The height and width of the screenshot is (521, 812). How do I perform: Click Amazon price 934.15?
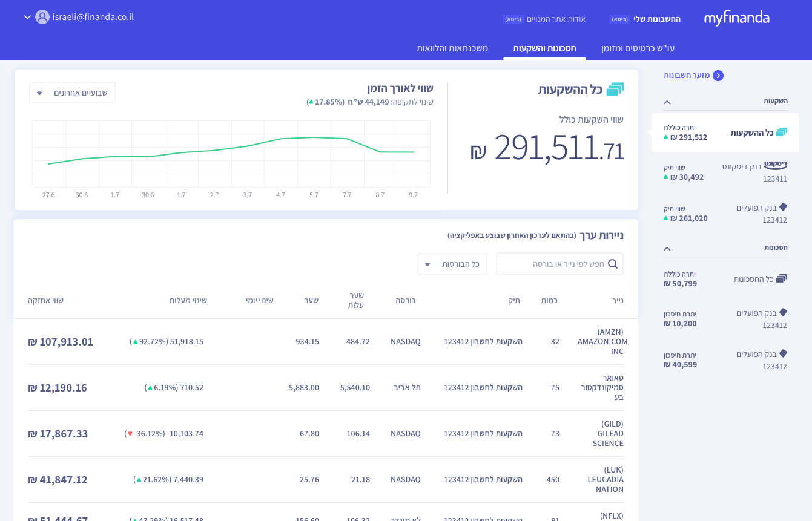point(307,342)
